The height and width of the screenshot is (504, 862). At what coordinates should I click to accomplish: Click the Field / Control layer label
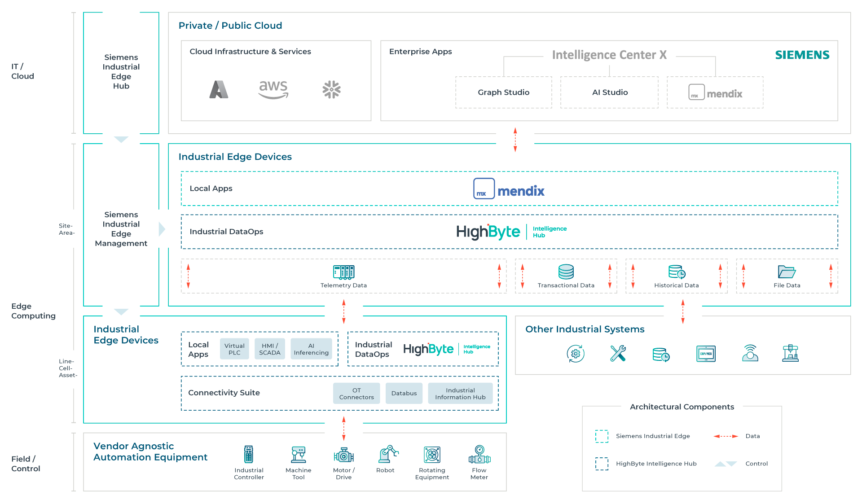(26, 464)
